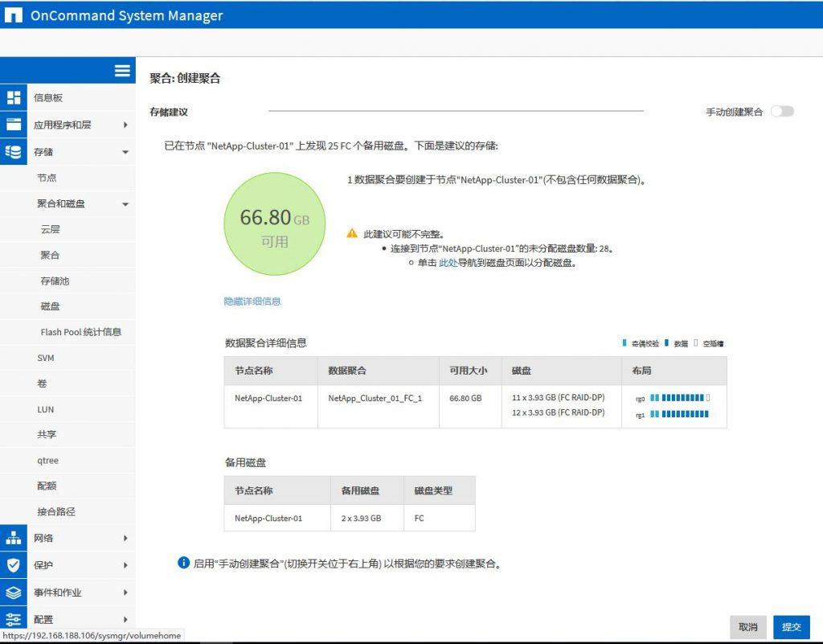
Task: Select qtree in the sidebar
Action: (47, 461)
